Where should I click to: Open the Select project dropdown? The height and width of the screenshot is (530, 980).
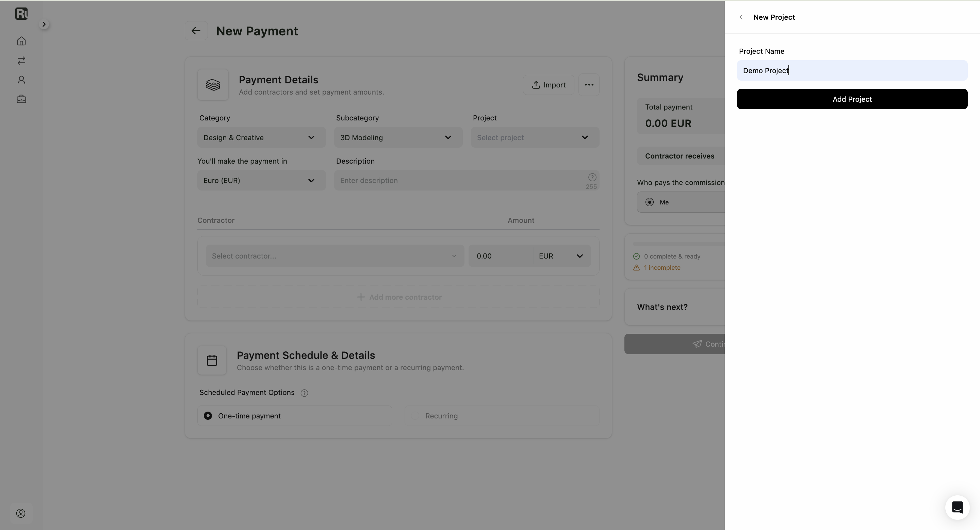click(535, 138)
